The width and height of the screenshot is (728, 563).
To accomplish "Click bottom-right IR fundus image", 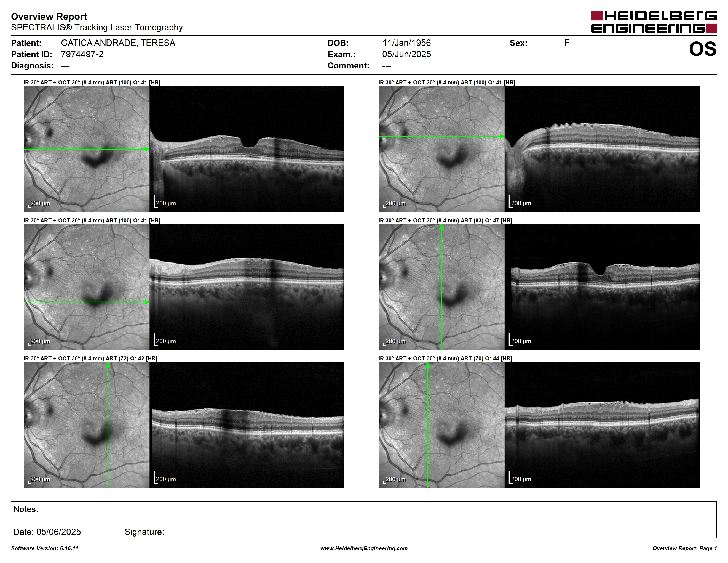I will [442, 425].
